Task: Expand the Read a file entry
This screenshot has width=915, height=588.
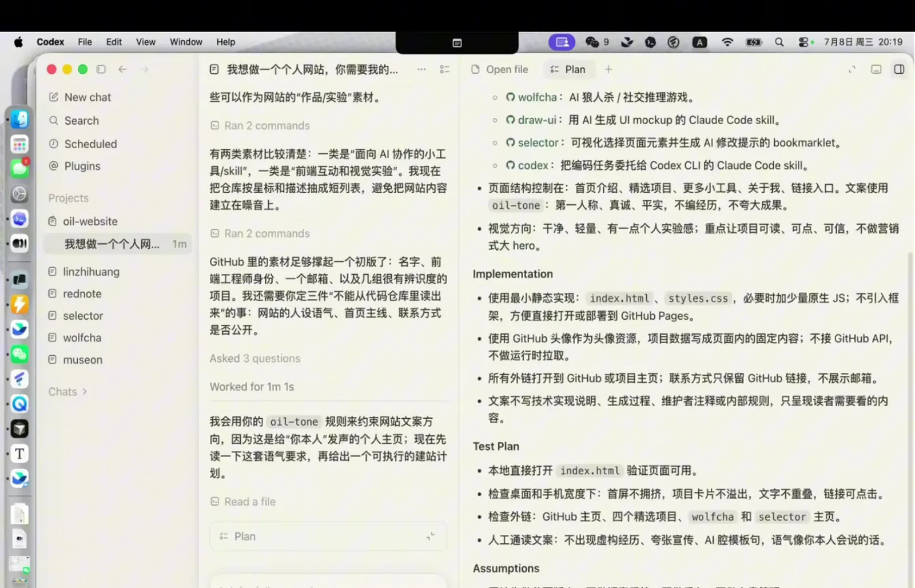Action: tap(243, 502)
